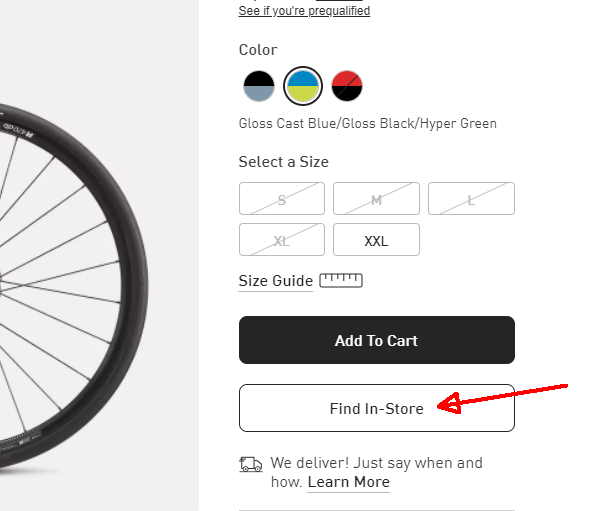
Task: Pick the red and black color swatch
Action: point(347,86)
